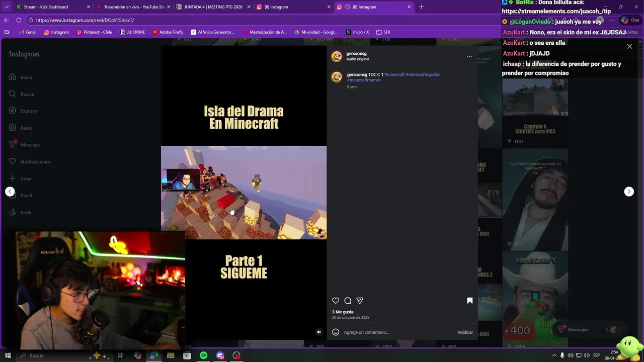Mute tab via speaker icon on active tab
The height and width of the screenshot is (362, 644).
point(347,7)
